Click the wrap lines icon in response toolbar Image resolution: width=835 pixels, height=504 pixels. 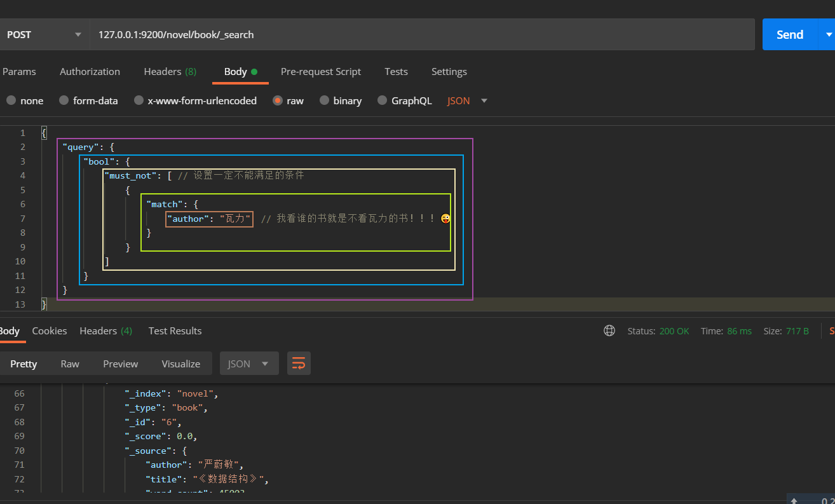point(299,364)
